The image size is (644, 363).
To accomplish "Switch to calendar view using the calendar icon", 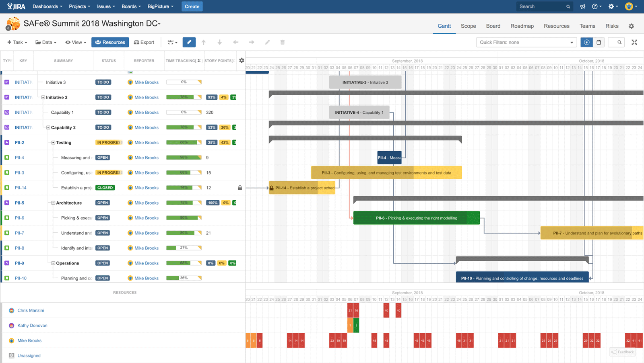I will 599,42.
